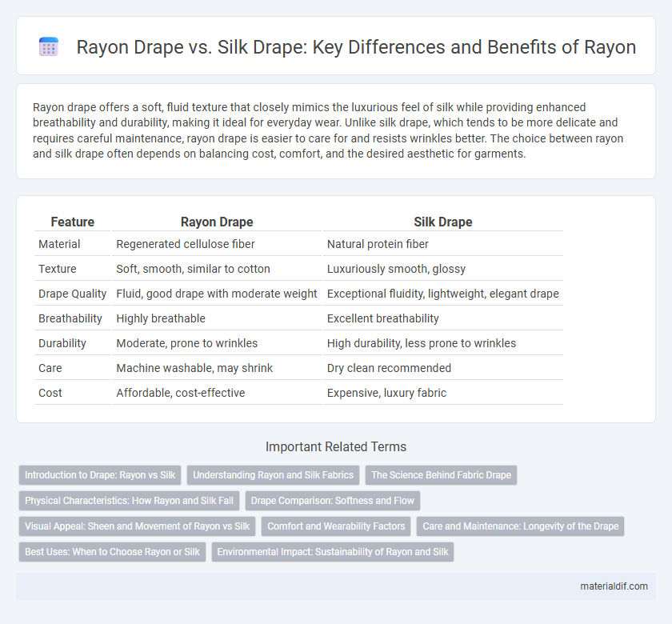
Task: Select the 'Care' row label
Action: tap(50, 368)
